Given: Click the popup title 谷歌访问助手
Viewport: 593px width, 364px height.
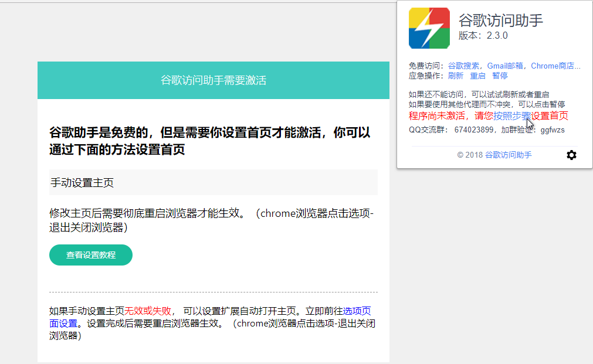Looking at the screenshot, I should [x=501, y=21].
